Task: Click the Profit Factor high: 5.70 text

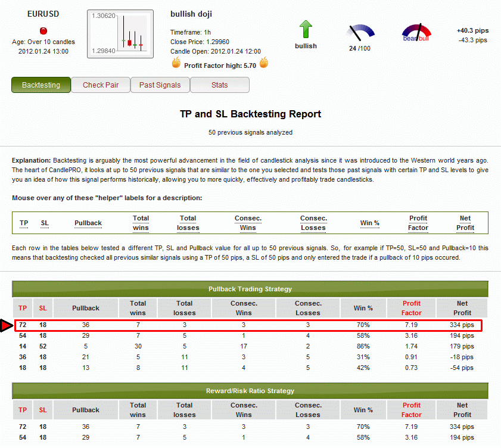Action: pyautogui.click(x=220, y=66)
